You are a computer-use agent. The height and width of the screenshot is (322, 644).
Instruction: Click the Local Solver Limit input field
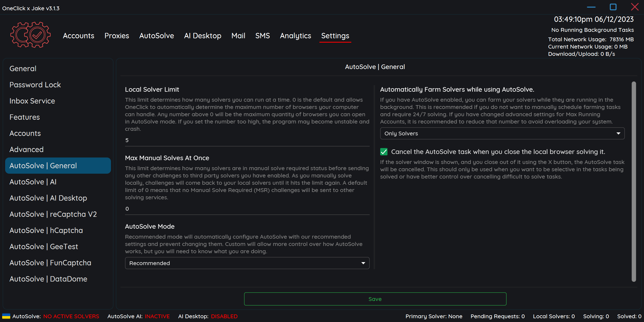coord(247,140)
